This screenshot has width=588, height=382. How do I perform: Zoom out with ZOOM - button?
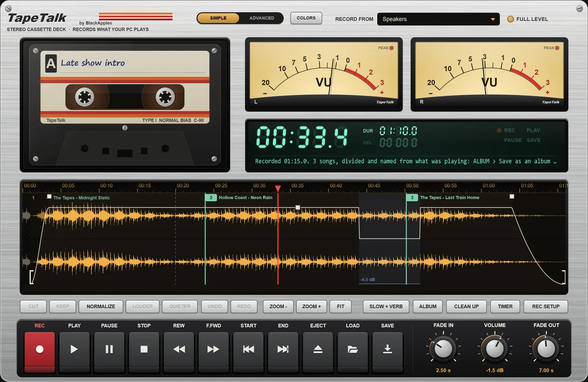point(278,306)
